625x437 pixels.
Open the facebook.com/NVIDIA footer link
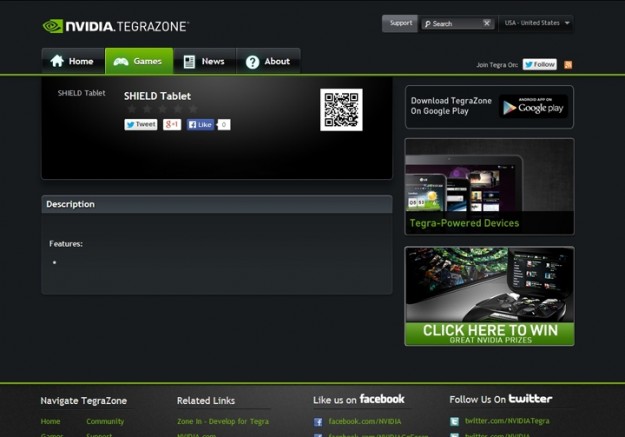pyautogui.click(x=364, y=422)
